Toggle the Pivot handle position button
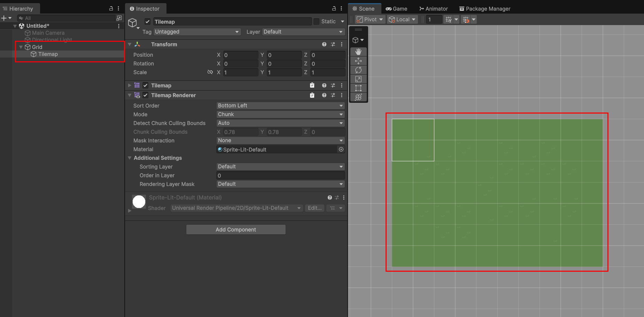Screen dimensions: 644x317 point(370,20)
